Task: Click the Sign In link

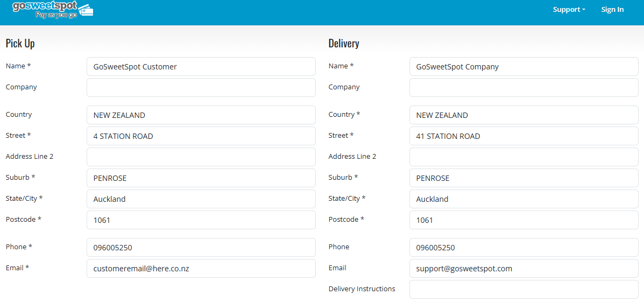Action: (612, 10)
